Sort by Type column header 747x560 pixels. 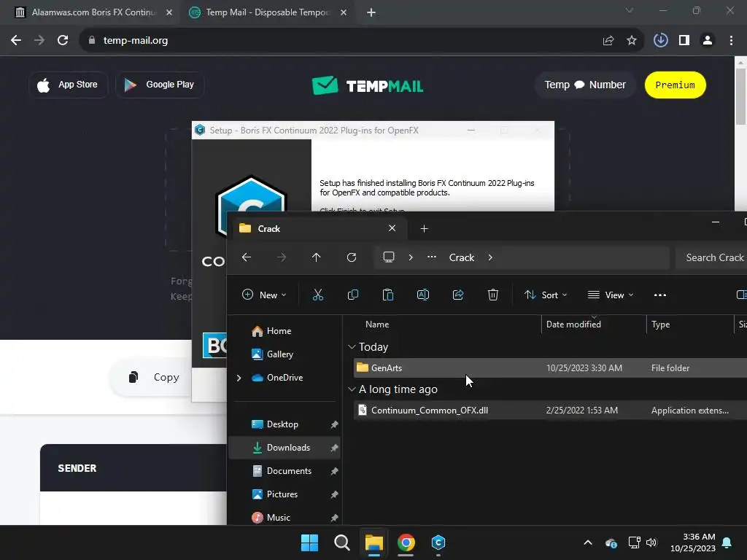(661, 324)
